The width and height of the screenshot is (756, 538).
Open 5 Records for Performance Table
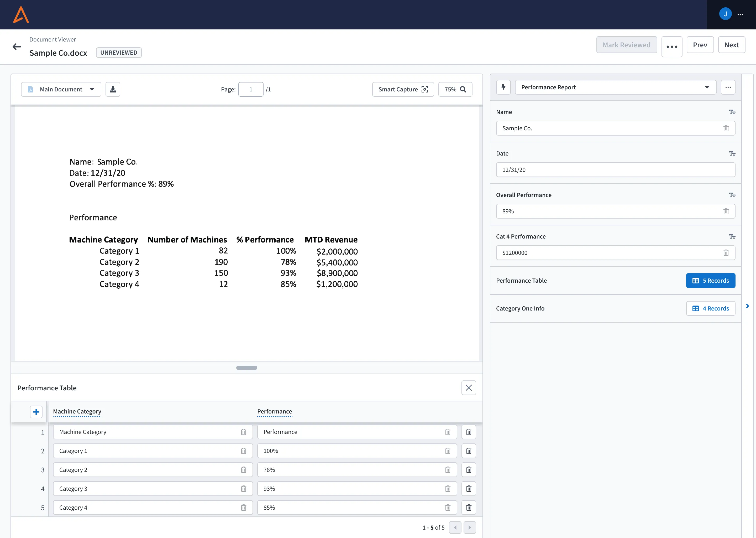[711, 281]
